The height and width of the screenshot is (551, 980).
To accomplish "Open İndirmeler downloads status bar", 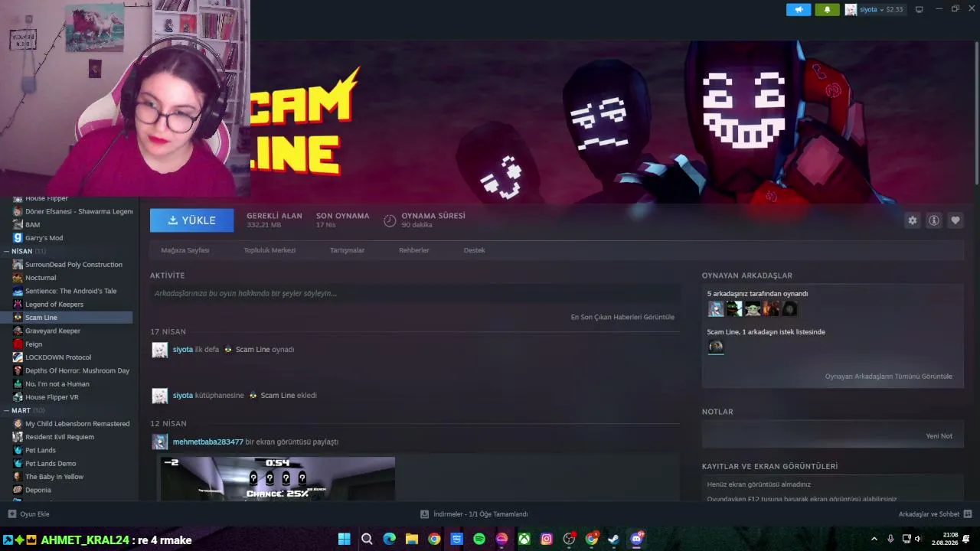I will (x=474, y=514).
